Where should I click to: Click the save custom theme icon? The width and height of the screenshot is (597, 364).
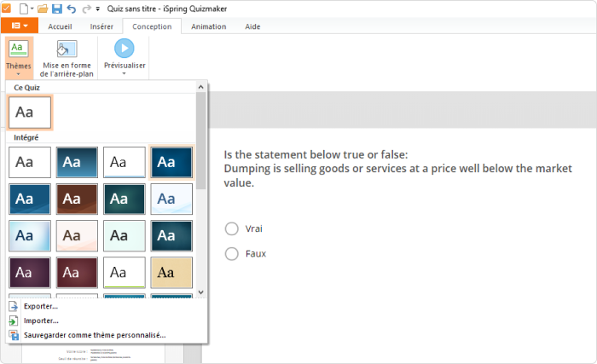(14, 335)
